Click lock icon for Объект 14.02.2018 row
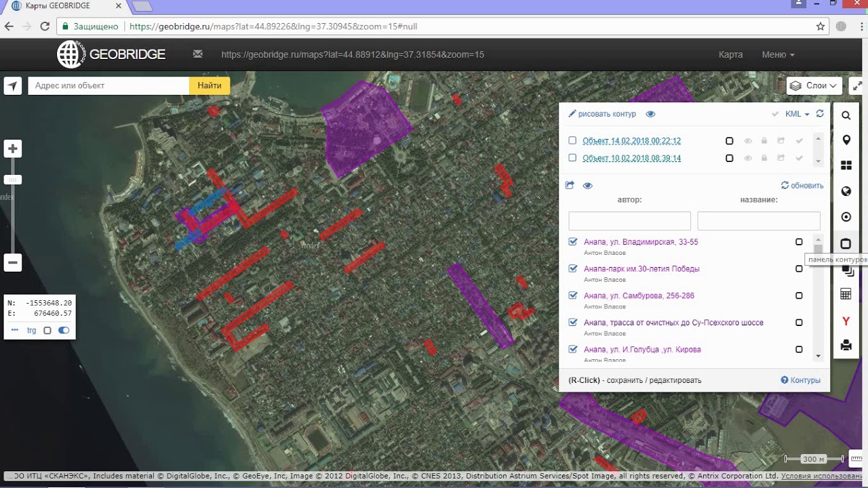Screen dimensions: 868x488 (x=764, y=141)
